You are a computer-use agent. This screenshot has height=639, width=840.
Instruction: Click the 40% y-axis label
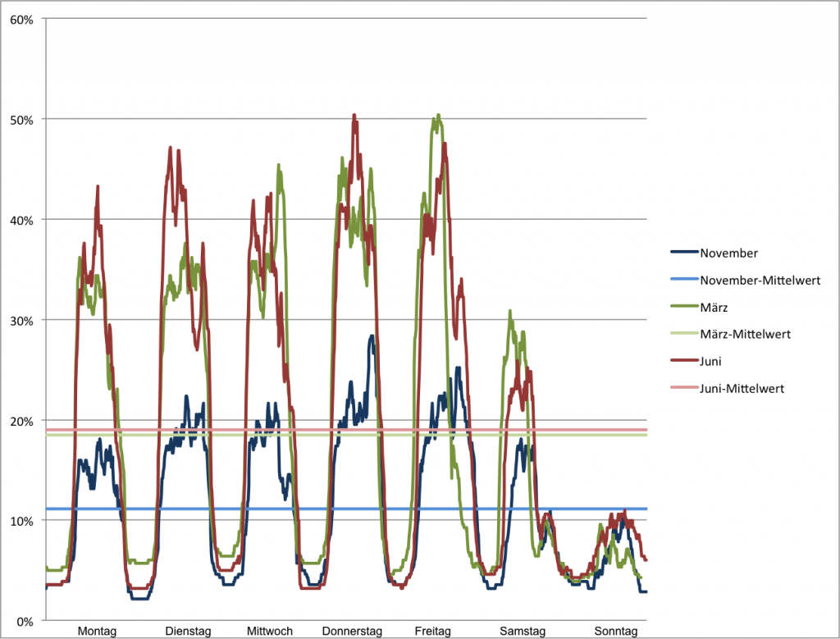[x=21, y=221]
